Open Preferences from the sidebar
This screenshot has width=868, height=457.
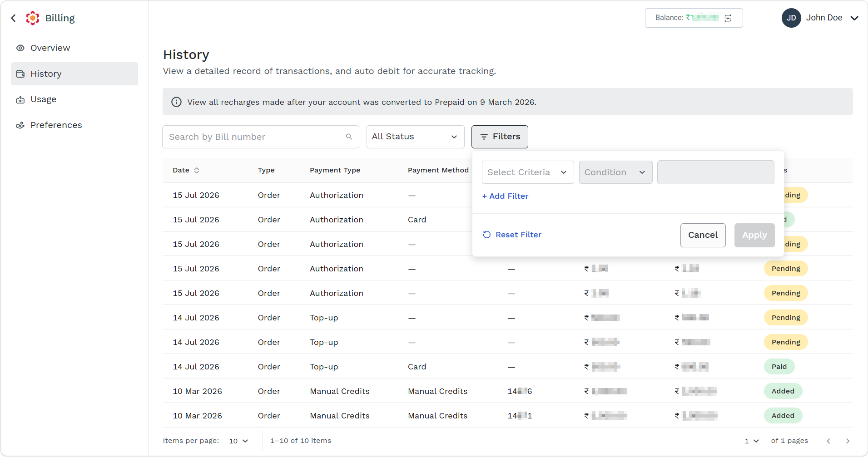tap(74, 125)
